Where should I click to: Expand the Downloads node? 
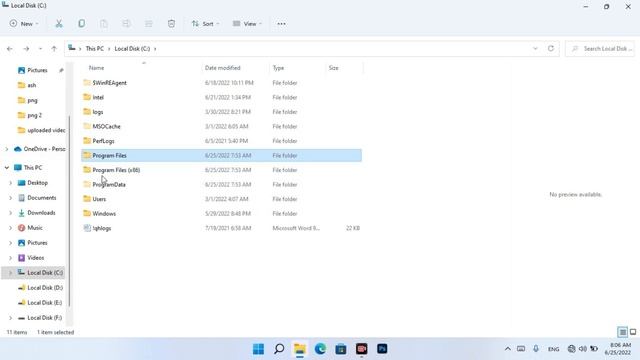pos(11,213)
